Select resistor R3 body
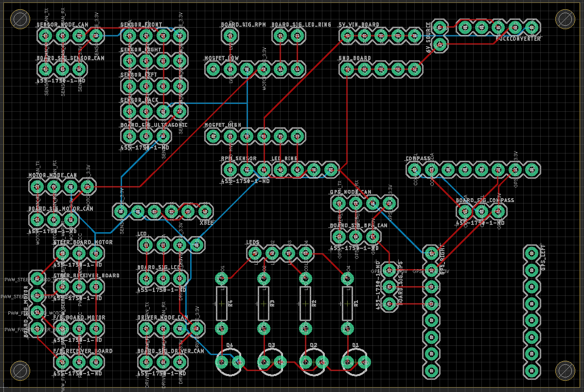This screenshot has height=392, width=584. [x=263, y=304]
